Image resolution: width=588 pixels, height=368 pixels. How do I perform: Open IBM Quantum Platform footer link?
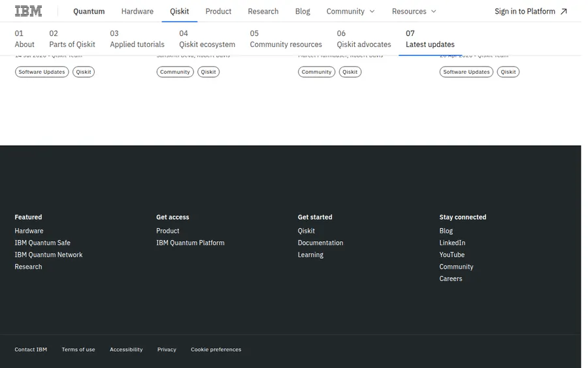(x=190, y=243)
